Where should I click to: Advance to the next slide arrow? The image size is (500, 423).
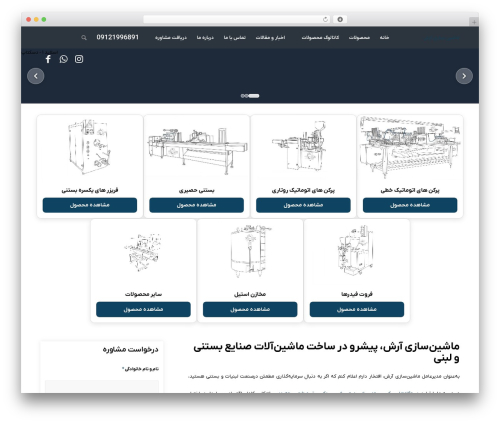click(x=464, y=76)
